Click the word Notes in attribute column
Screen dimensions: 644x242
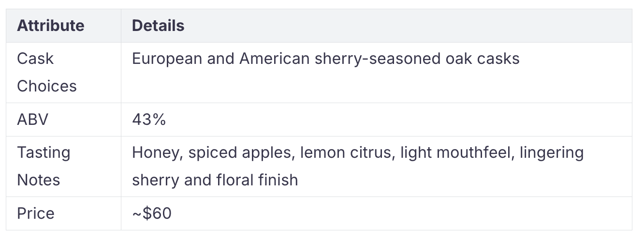(x=39, y=180)
